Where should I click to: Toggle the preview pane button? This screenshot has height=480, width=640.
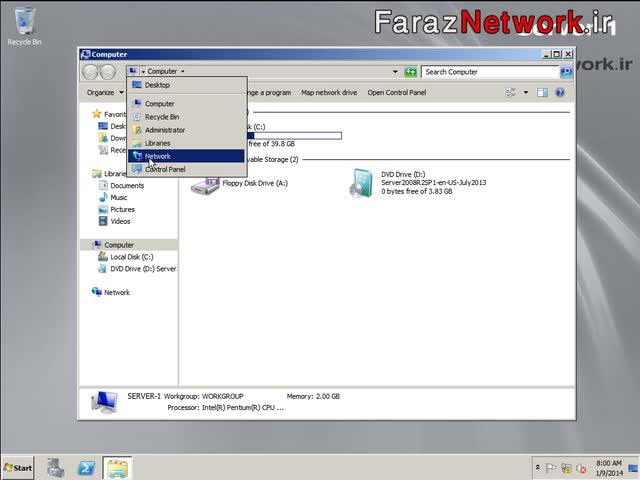pos(542,93)
